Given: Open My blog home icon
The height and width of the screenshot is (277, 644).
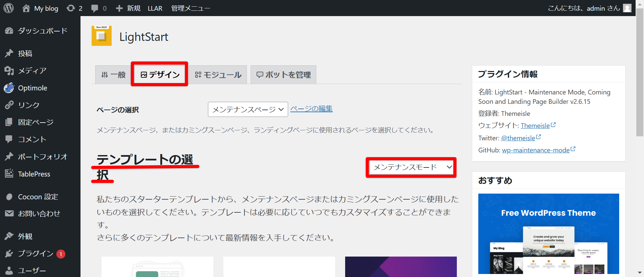Looking at the screenshot, I should point(26,8).
